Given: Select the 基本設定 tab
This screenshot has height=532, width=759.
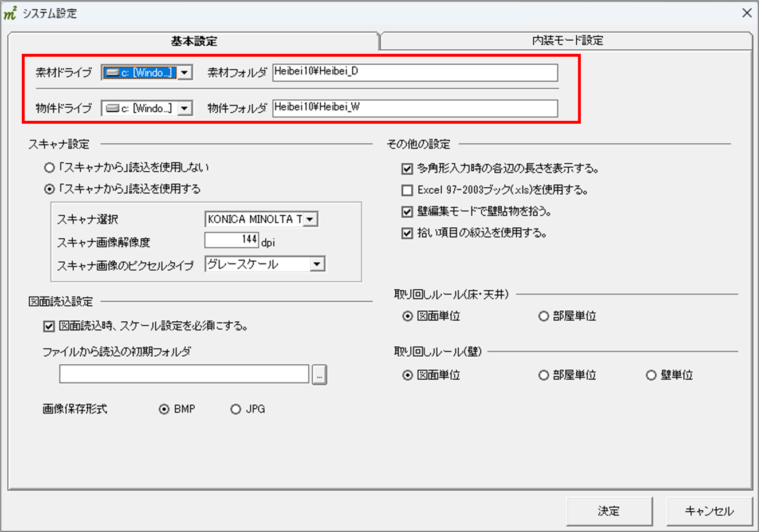Looking at the screenshot, I should (194, 41).
